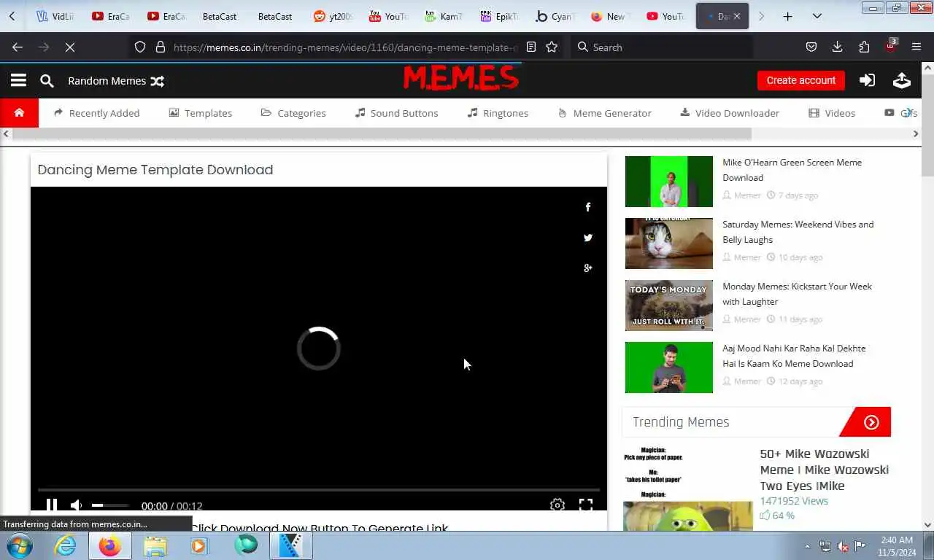Viewport: 934px width, 560px height.
Task: Go to the red Home icon
Action: point(19,113)
